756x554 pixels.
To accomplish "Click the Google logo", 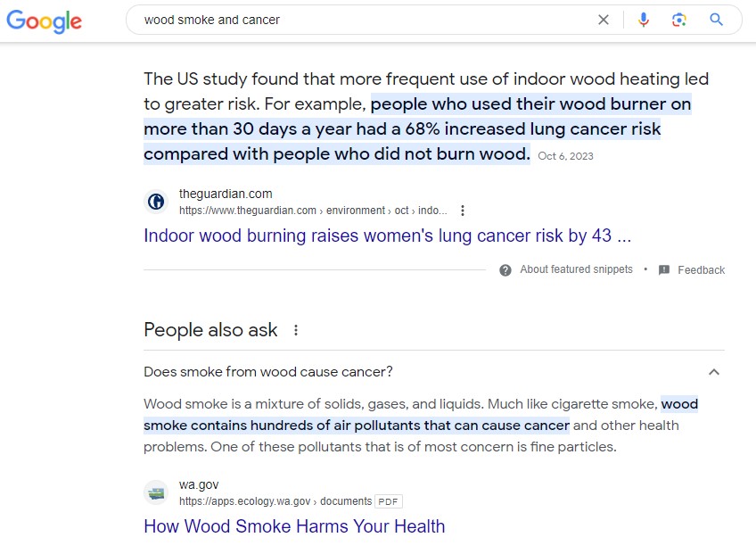I will click(44, 21).
